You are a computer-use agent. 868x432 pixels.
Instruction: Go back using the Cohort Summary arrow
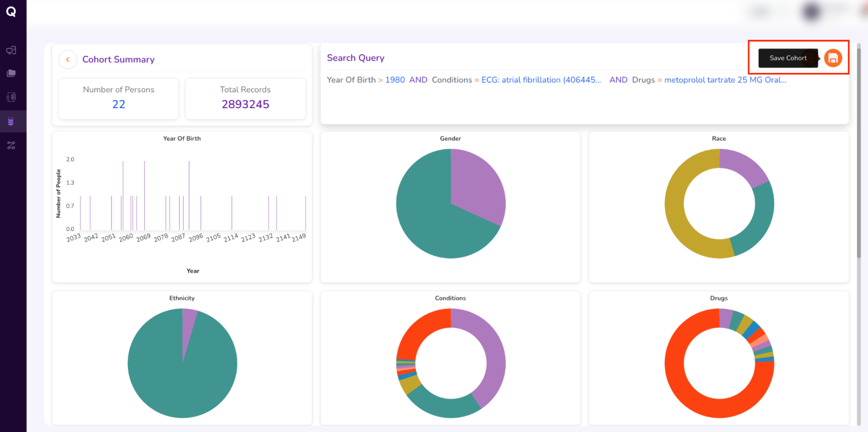68,59
